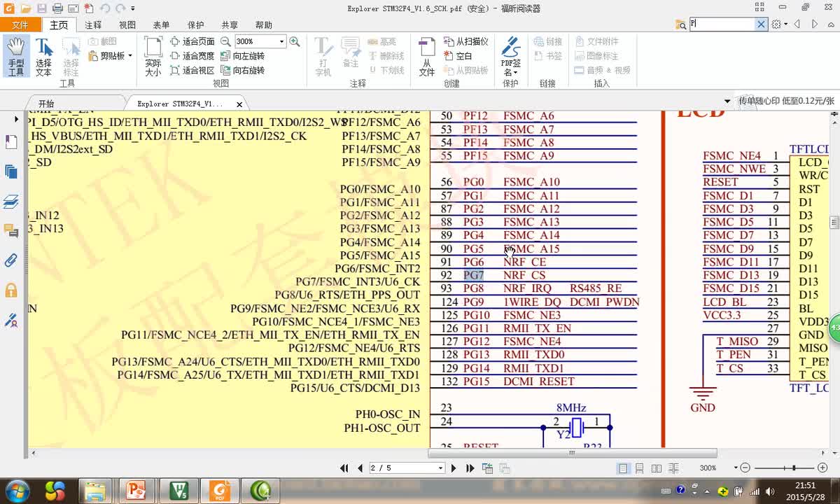
Task: Open the Pages thumbnail side panel
Action: pos(11,171)
